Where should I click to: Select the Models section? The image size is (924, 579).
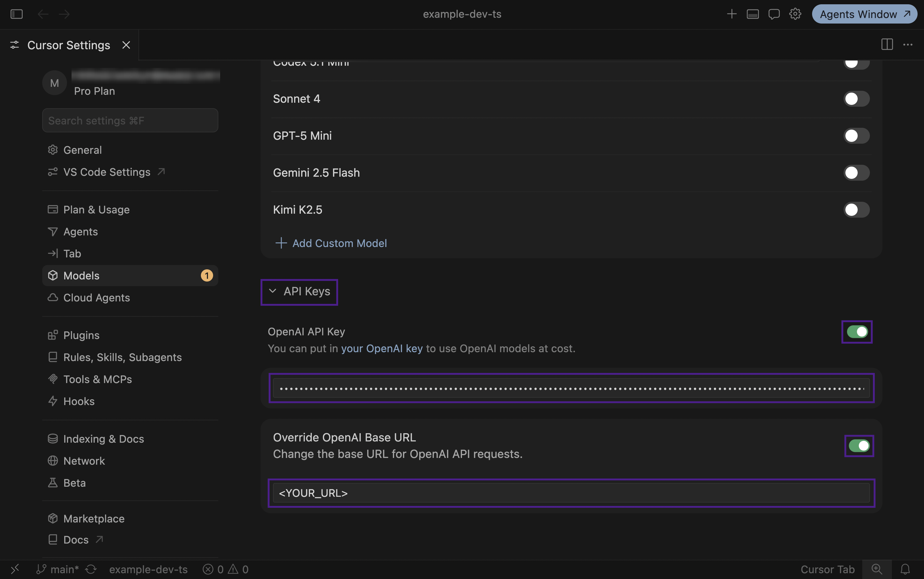[130, 276]
